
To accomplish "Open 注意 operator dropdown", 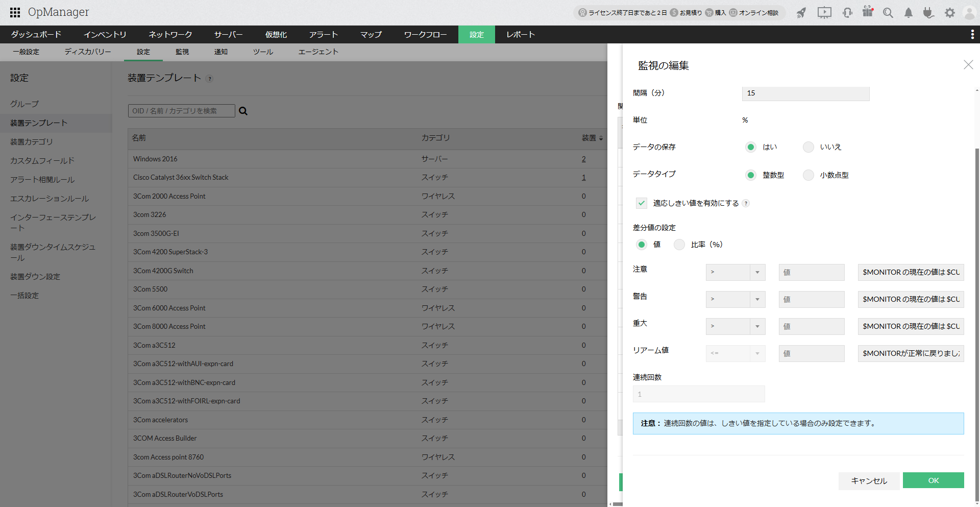I will pyautogui.click(x=736, y=272).
